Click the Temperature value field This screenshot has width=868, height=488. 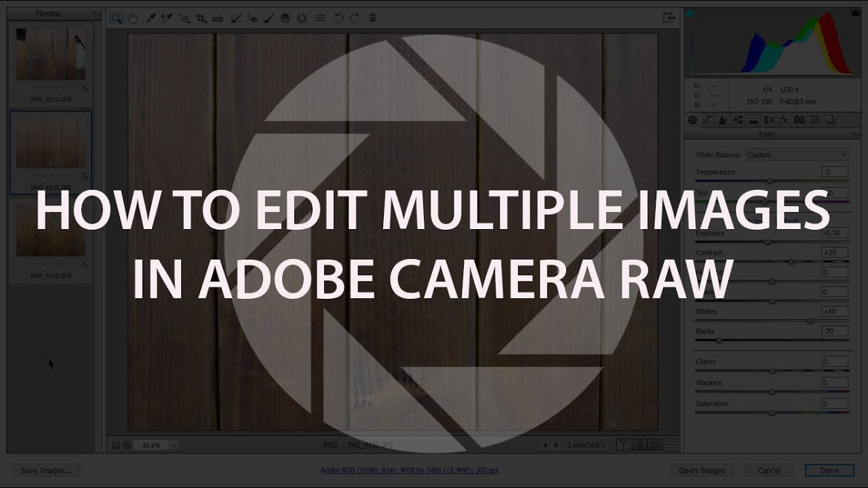(835, 172)
